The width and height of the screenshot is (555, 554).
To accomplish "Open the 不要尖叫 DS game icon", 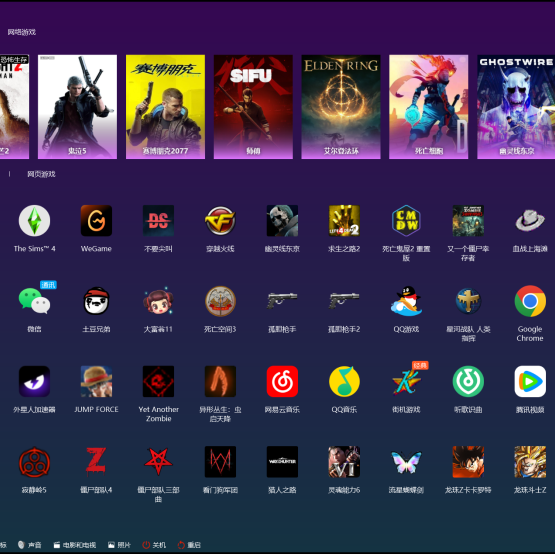I will point(158,221).
